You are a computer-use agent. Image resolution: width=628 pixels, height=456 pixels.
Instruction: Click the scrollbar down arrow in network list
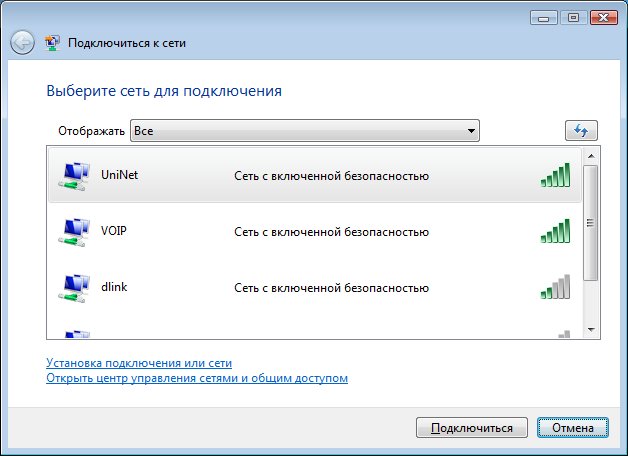tap(590, 330)
